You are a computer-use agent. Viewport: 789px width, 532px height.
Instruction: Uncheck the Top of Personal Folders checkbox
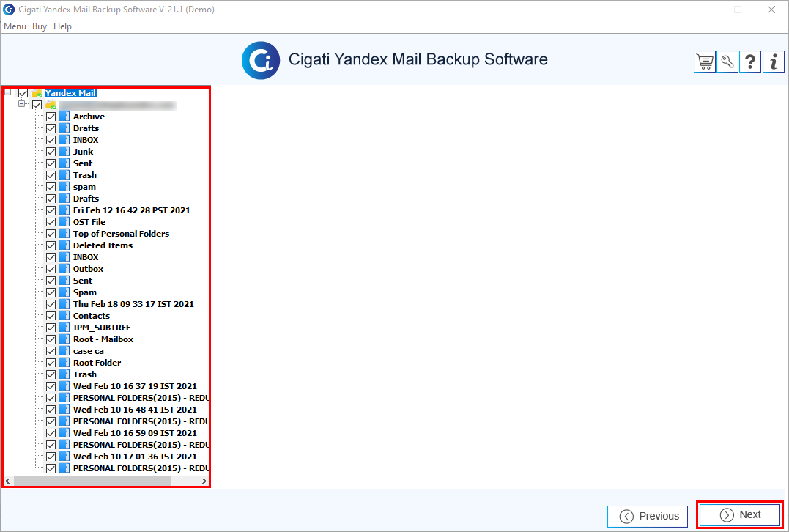51,234
